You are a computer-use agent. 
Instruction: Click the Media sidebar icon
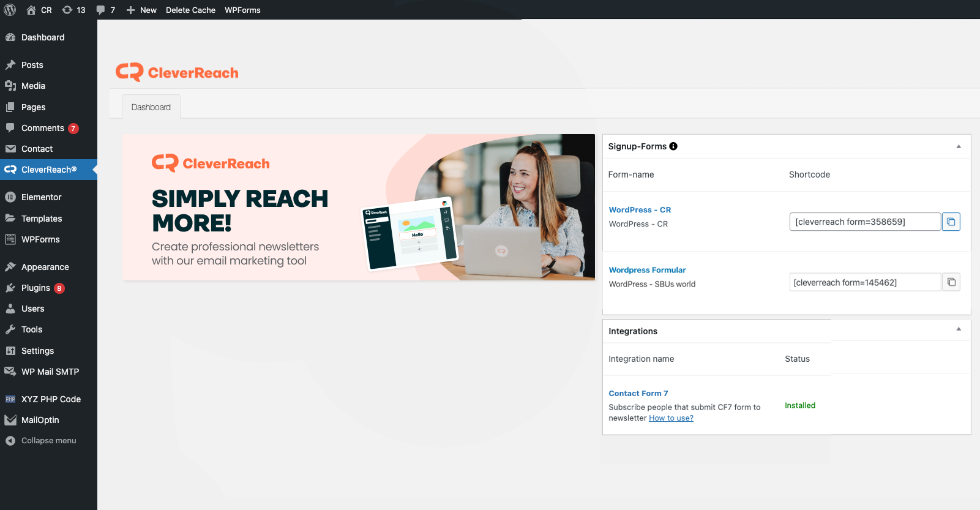pos(10,86)
